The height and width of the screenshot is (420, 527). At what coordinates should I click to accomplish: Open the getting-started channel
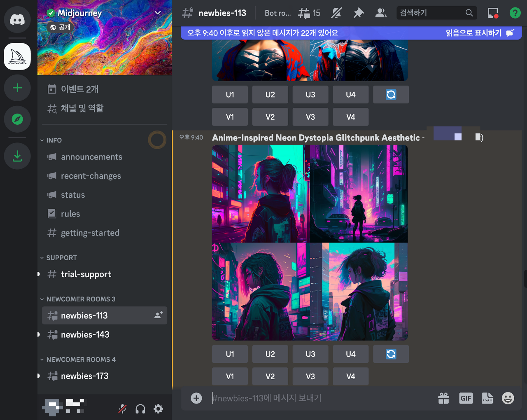coord(105,233)
